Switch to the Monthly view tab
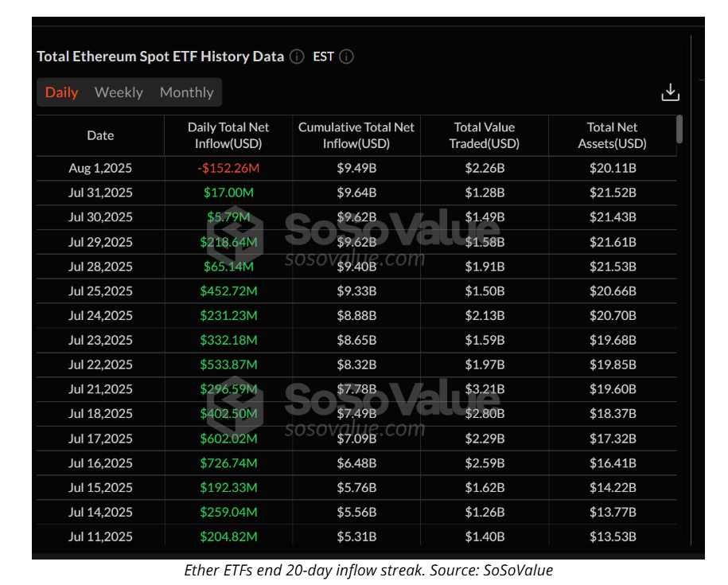 point(186,92)
